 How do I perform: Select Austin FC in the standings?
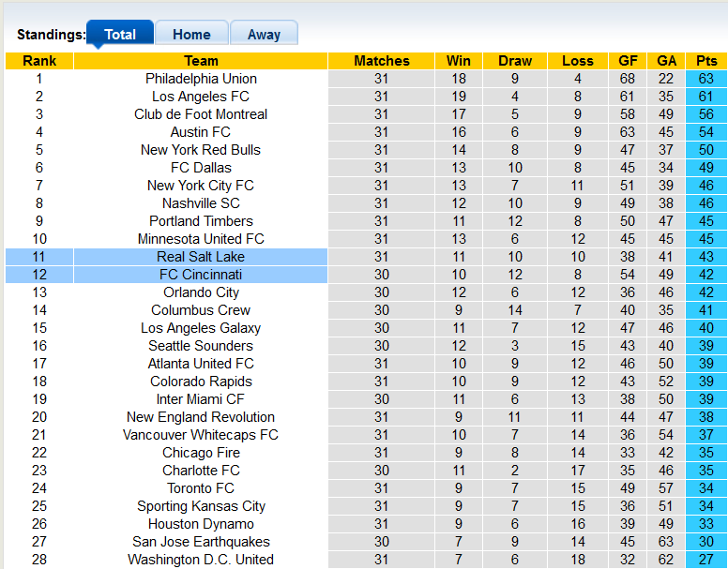(x=201, y=132)
